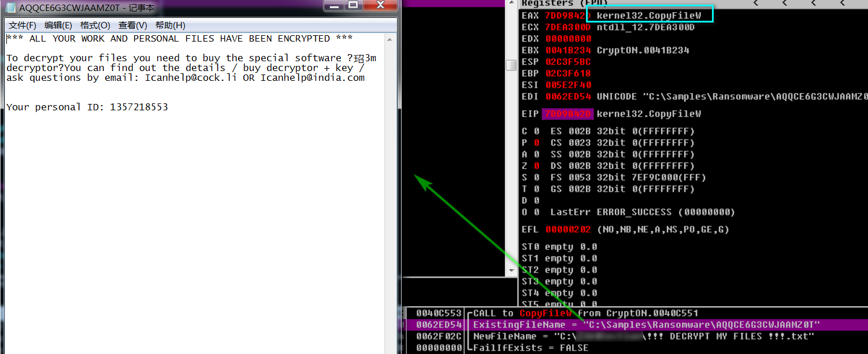Select the EFL value 00000202
Screen dimensions: 868x354
568,229
